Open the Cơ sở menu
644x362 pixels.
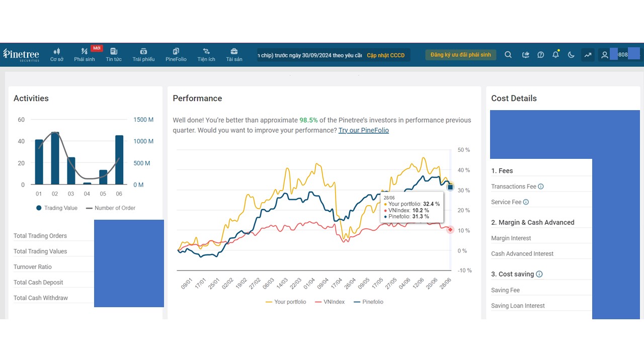click(57, 55)
